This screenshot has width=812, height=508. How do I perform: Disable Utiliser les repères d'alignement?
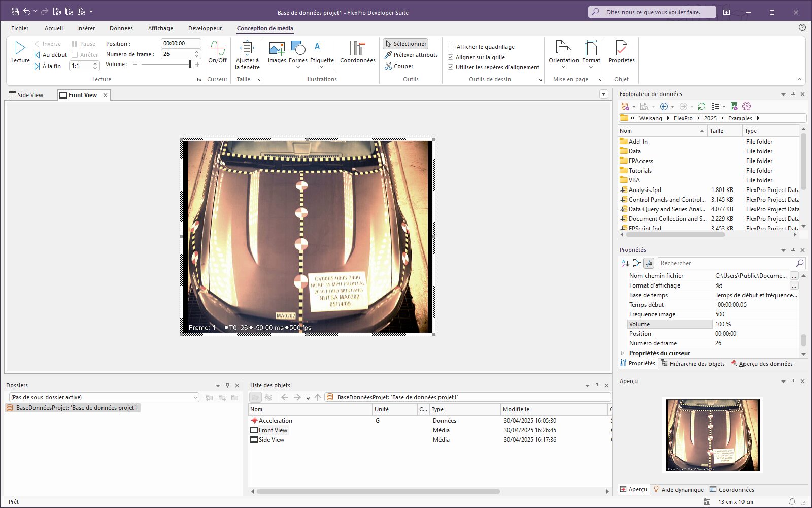click(451, 67)
